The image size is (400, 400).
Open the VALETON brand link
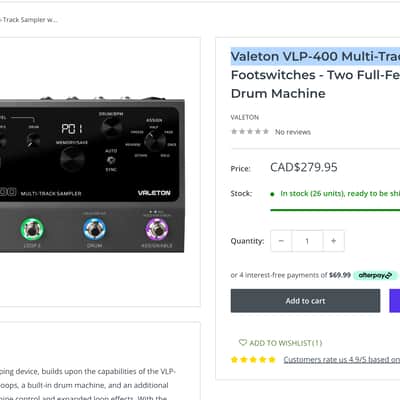pos(245,117)
